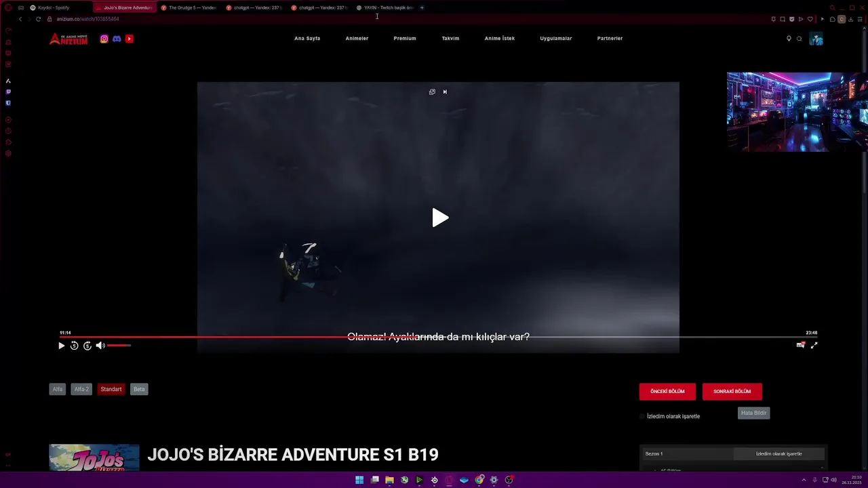This screenshot has height=488, width=868.
Task: Click the taskbar volume icon
Action: pos(833,480)
